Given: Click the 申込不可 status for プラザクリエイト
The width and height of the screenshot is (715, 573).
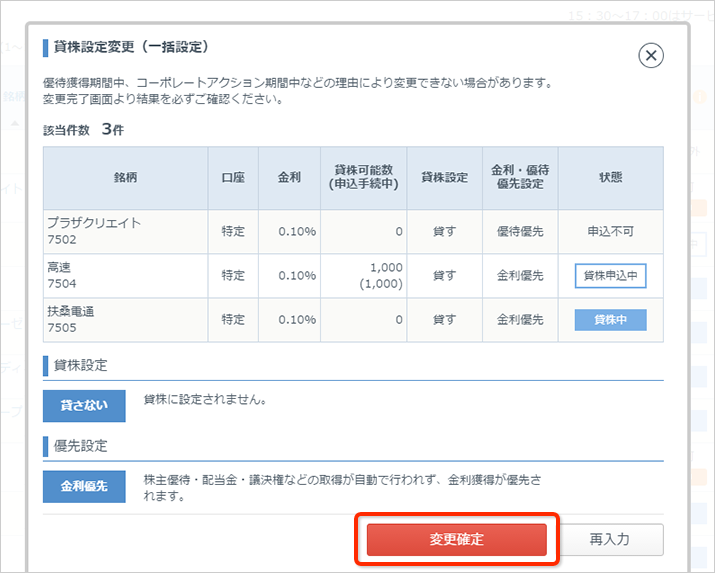Looking at the screenshot, I should pos(610,232).
